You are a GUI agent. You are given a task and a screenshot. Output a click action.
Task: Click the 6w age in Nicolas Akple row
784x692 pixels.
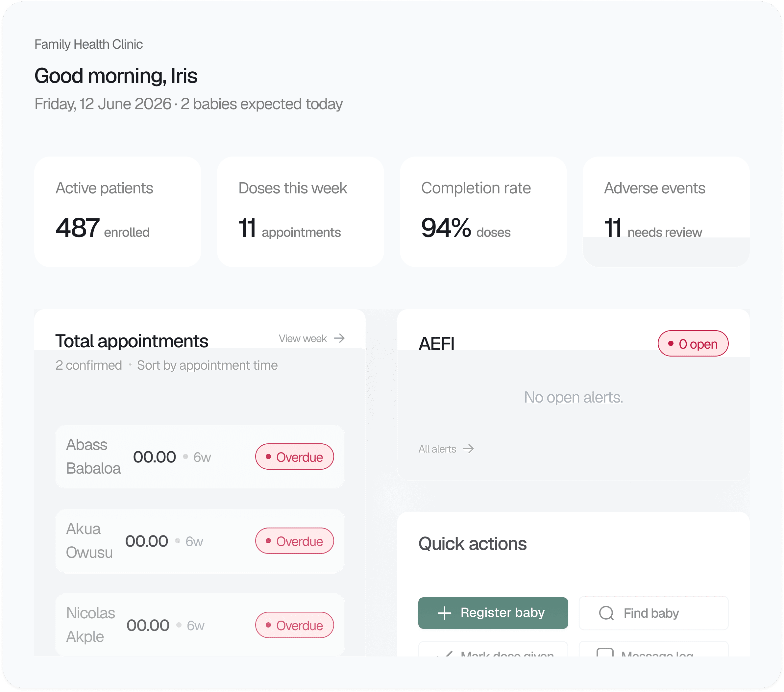pos(196,626)
